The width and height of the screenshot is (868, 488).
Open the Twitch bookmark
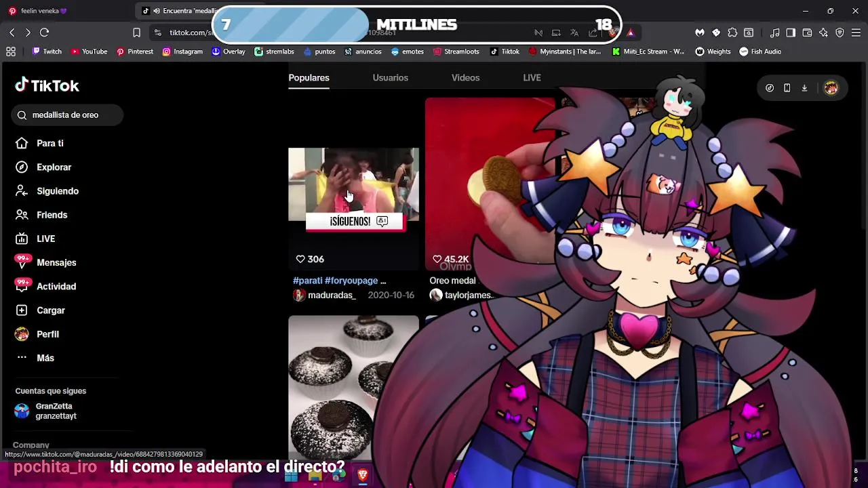coord(47,52)
